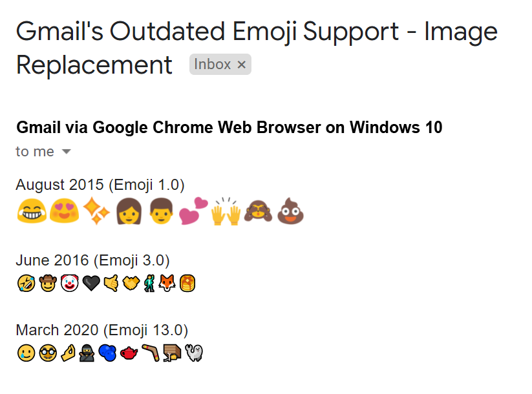Expand the 'to me' recipient details dropdown
532x394 pixels.
pyautogui.click(x=65, y=151)
